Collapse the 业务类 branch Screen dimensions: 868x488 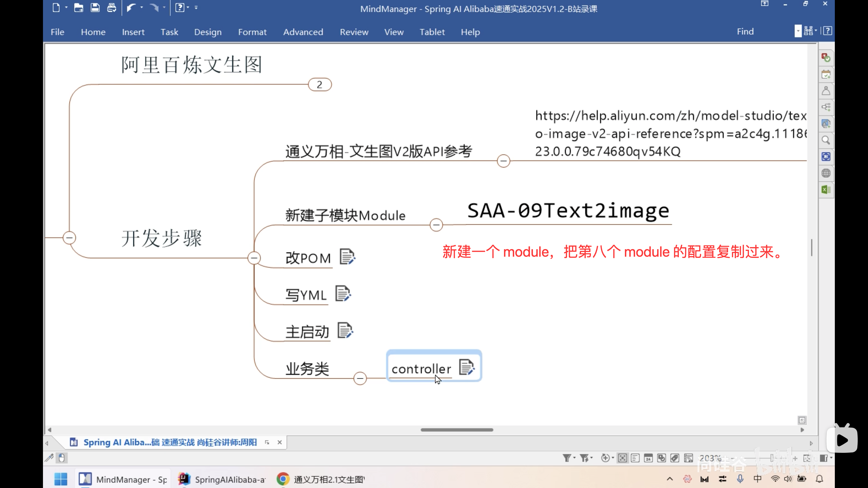coord(360,378)
